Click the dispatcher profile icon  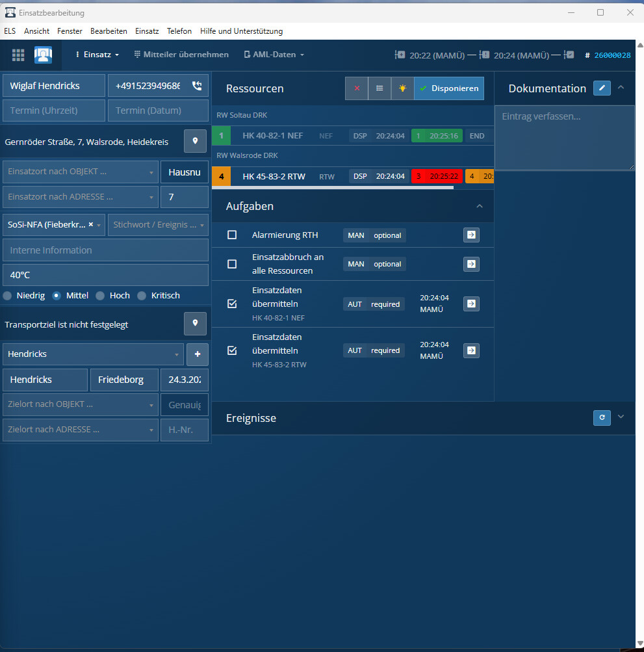(x=44, y=55)
